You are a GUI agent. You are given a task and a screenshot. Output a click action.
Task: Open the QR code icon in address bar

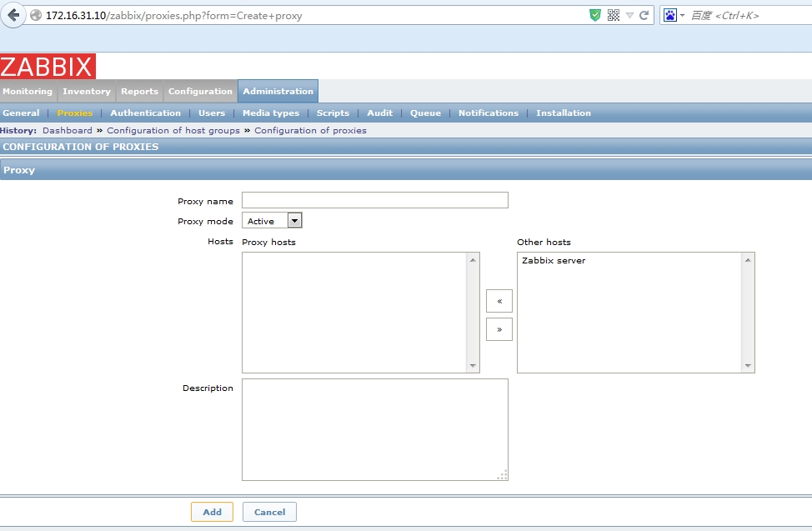click(x=613, y=15)
